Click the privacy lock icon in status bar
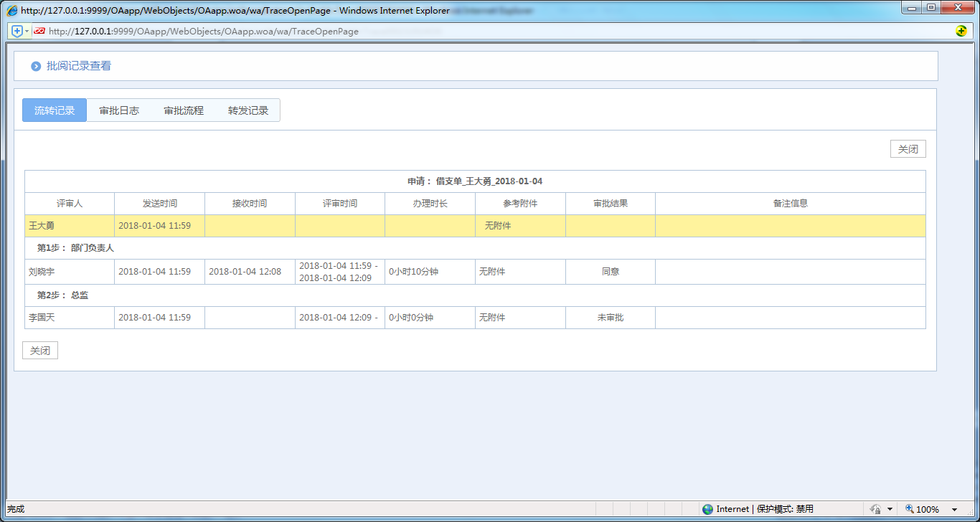The image size is (980, 522). (875, 509)
